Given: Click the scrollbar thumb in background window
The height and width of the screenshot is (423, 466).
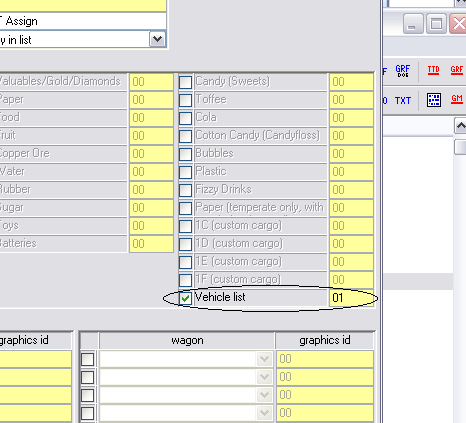Looking at the screenshot, I should coord(460,147).
